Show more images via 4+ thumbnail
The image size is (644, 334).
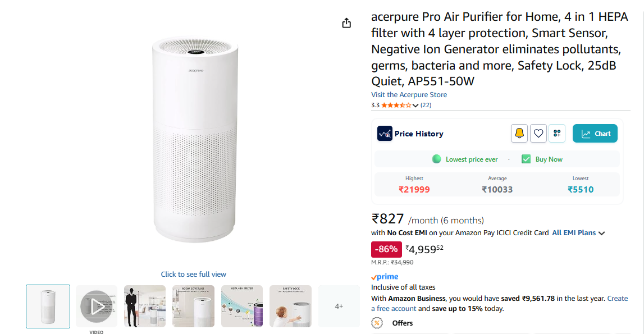[339, 306]
